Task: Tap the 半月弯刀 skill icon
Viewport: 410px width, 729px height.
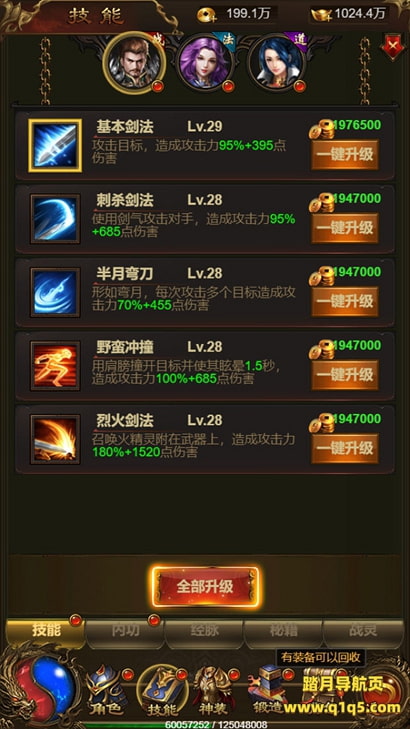Action: [55, 292]
